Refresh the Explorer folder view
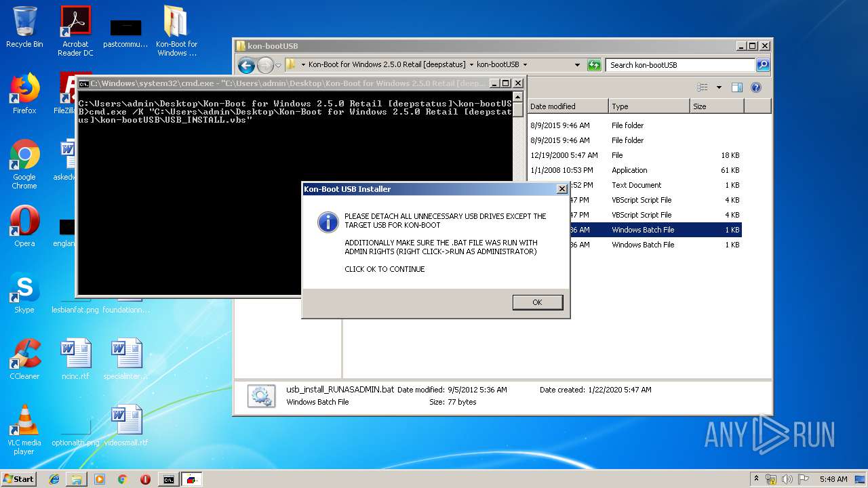The width and height of the screenshot is (868, 488). click(x=594, y=65)
